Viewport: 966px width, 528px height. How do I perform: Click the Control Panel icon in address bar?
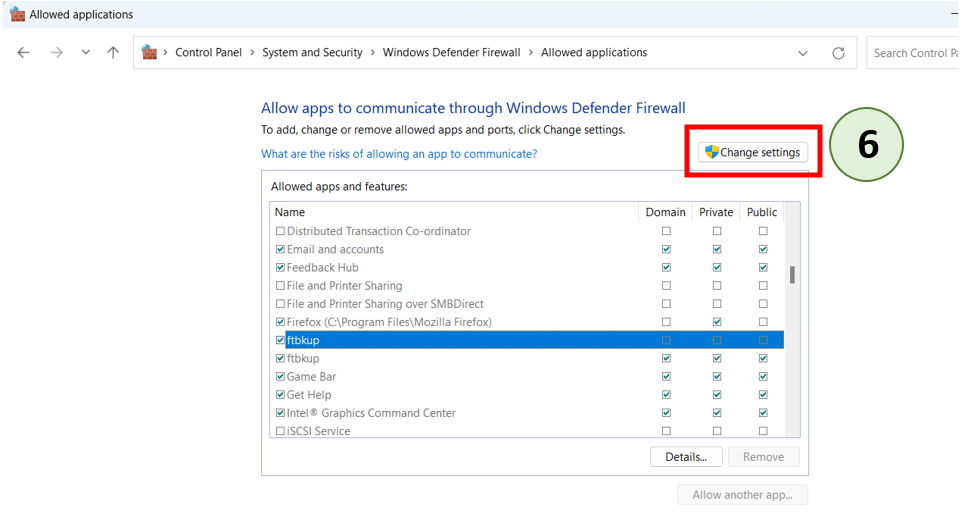(x=150, y=52)
